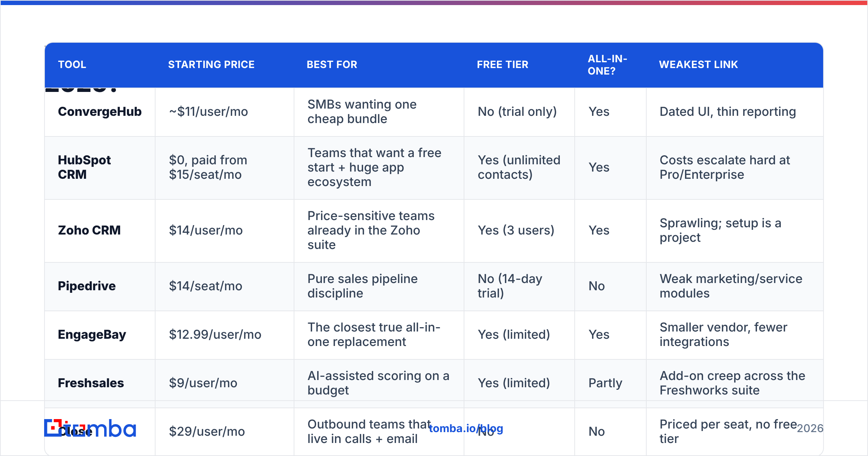
Task: Click the Tomba logo icon
Action: [x=90, y=428]
